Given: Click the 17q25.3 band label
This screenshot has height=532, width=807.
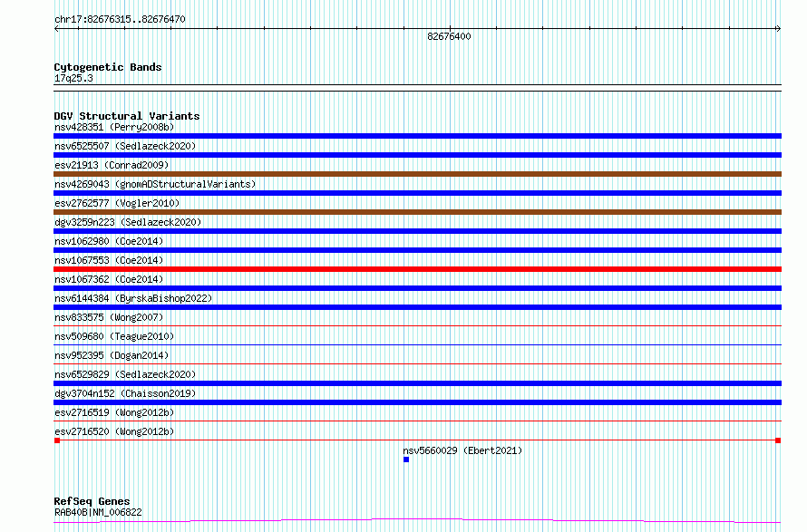Looking at the screenshot, I should click(73, 78).
